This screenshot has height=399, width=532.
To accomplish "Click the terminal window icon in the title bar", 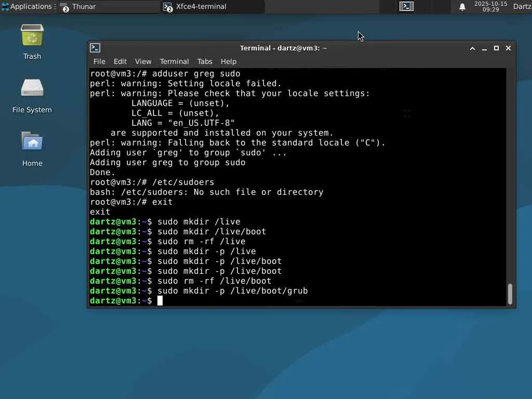I will click(x=95, y=48).
